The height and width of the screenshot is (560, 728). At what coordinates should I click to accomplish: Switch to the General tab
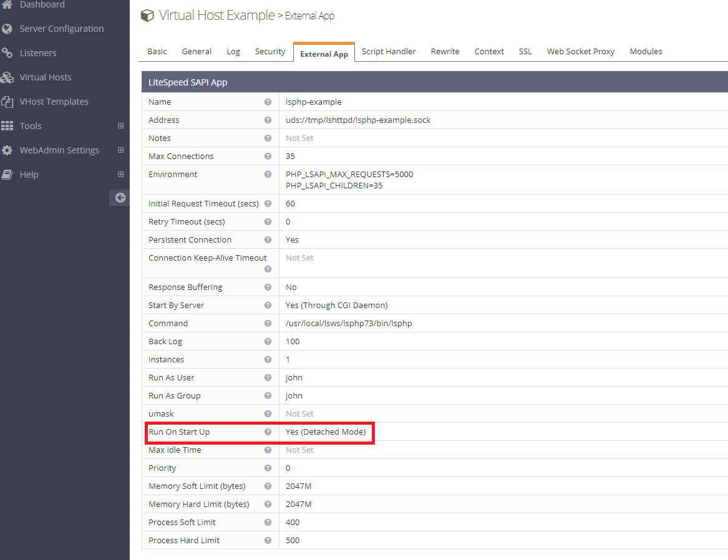(197, 52)
